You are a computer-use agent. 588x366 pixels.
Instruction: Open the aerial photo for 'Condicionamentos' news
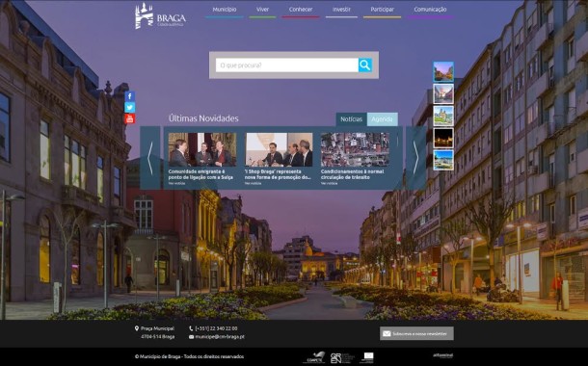click(x=355, y=149)
